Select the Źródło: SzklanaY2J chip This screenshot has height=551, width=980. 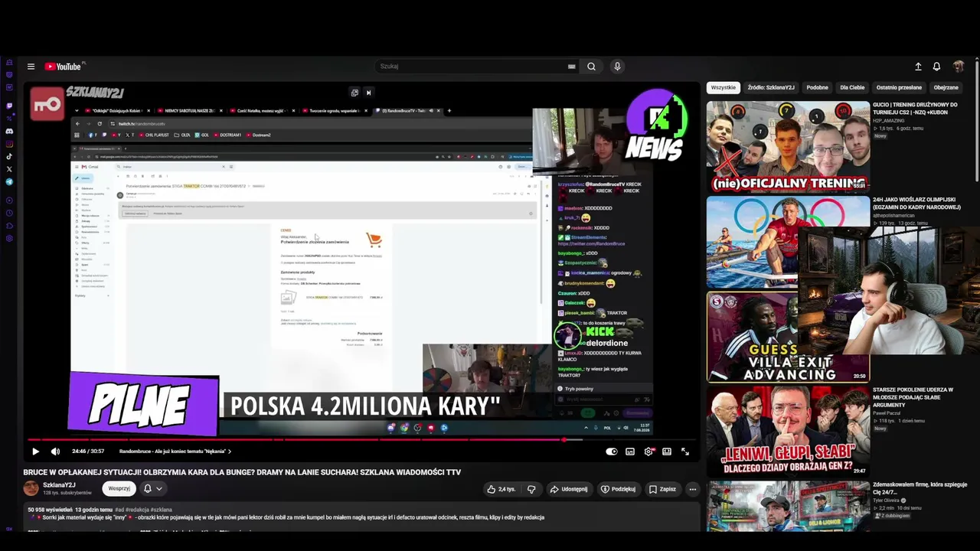(771, 87)
